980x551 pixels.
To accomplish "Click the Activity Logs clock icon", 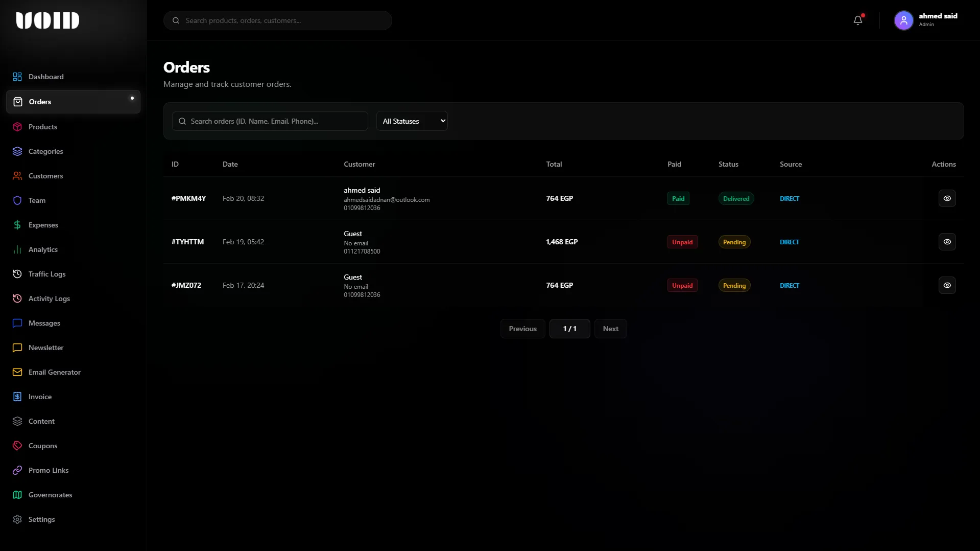I will point(17,299).
